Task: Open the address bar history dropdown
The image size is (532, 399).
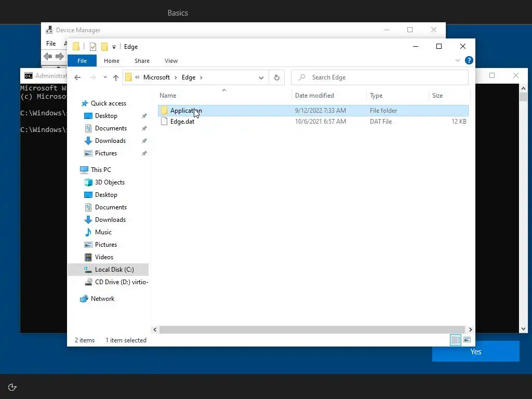Action: [261, 78]
